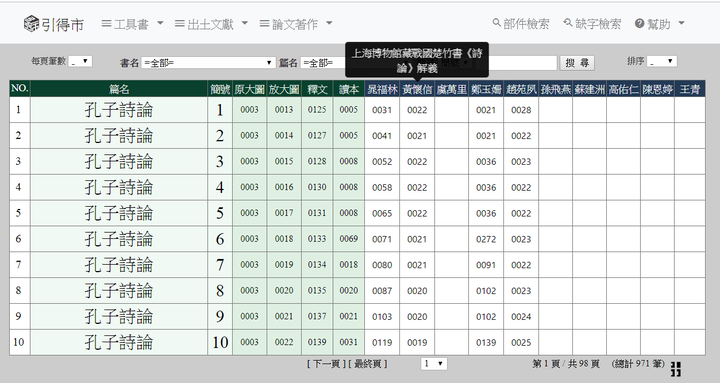Click 放大圖 page 0013 in row 1

tap(284, 110)
